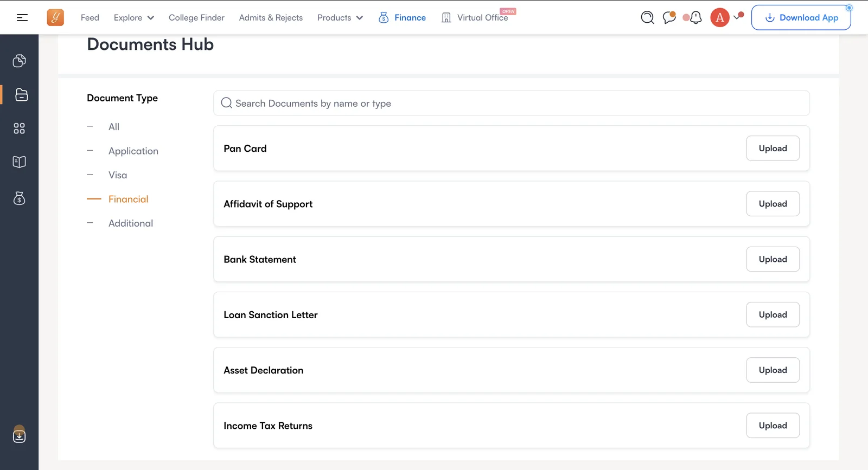Filter documents by Visa type
Screen dimensions: 868x470
point(118,175)
